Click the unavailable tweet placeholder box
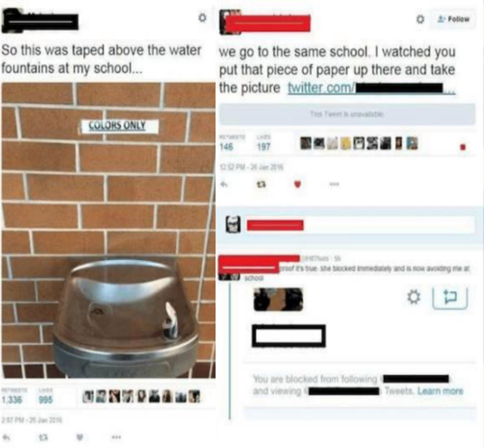This screenshot has width=484, height=448. coord(347,114)
